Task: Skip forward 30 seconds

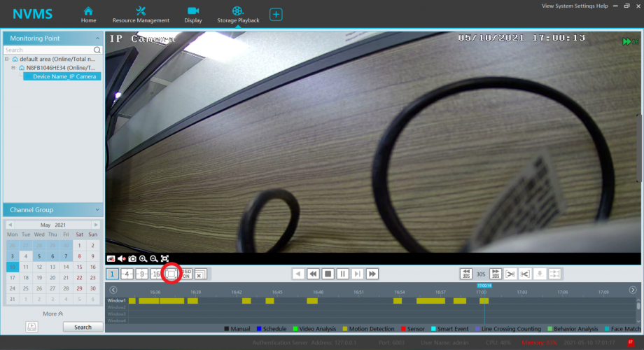Action: point(496,274)
